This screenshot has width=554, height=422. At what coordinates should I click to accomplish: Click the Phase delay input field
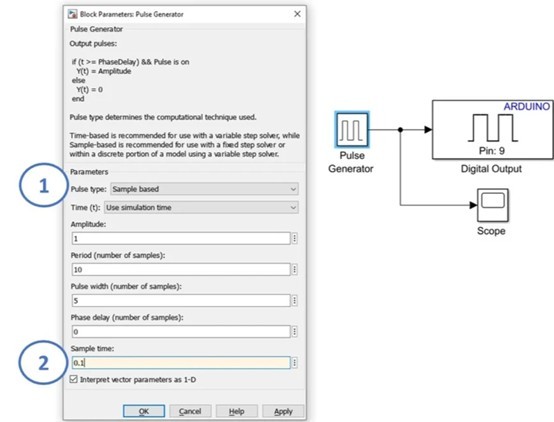tap(181, 332)
